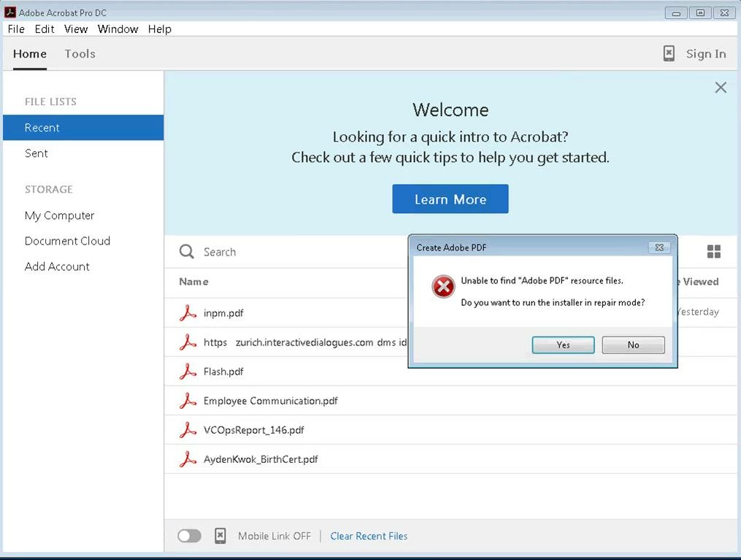Image resolution: width=741 pixels, height=560 pixels.
Task: Sort by the Viewed column header
Action: pyautogui.click(x=701, y=282)
